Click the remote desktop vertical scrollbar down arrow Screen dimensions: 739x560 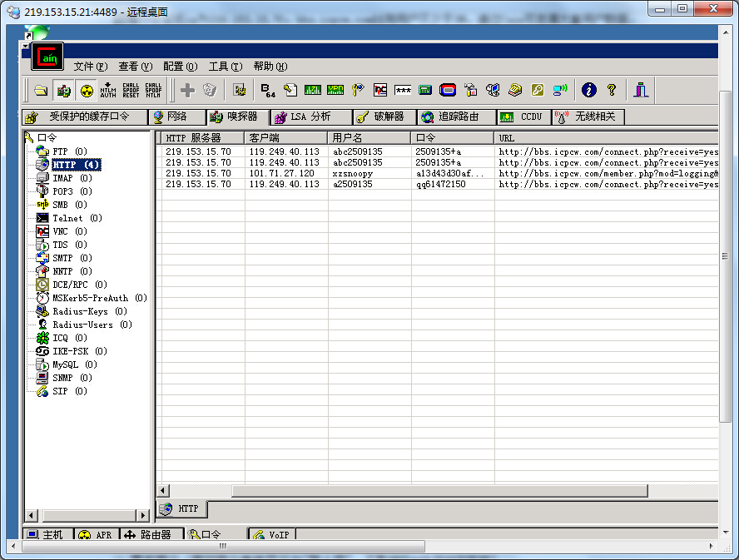(726, 533)
